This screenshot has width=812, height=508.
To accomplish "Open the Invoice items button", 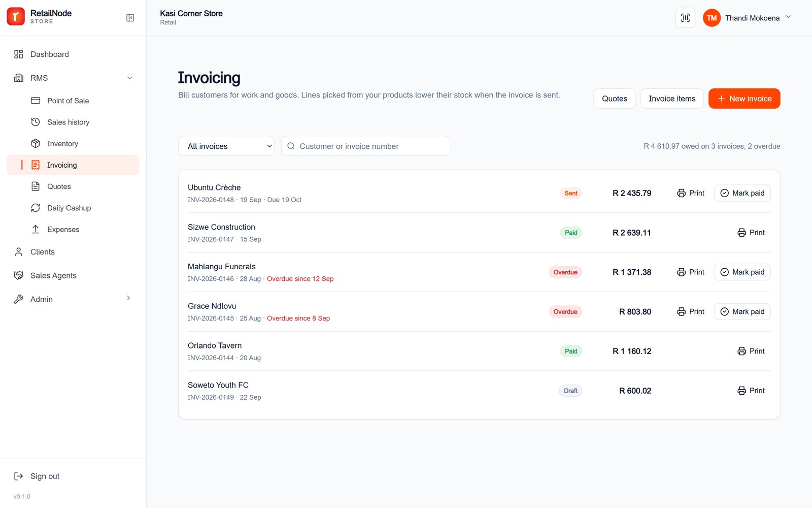I will click(672, 99).
